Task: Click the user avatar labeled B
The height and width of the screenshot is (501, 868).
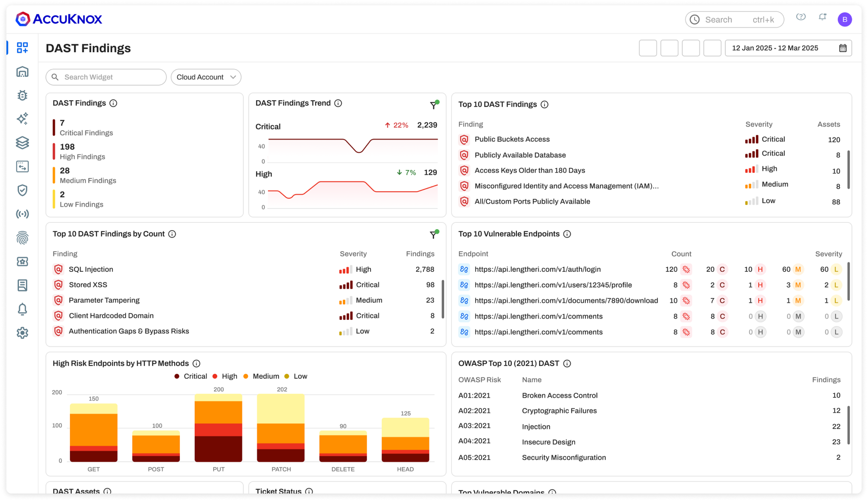Action: point(845,19)
